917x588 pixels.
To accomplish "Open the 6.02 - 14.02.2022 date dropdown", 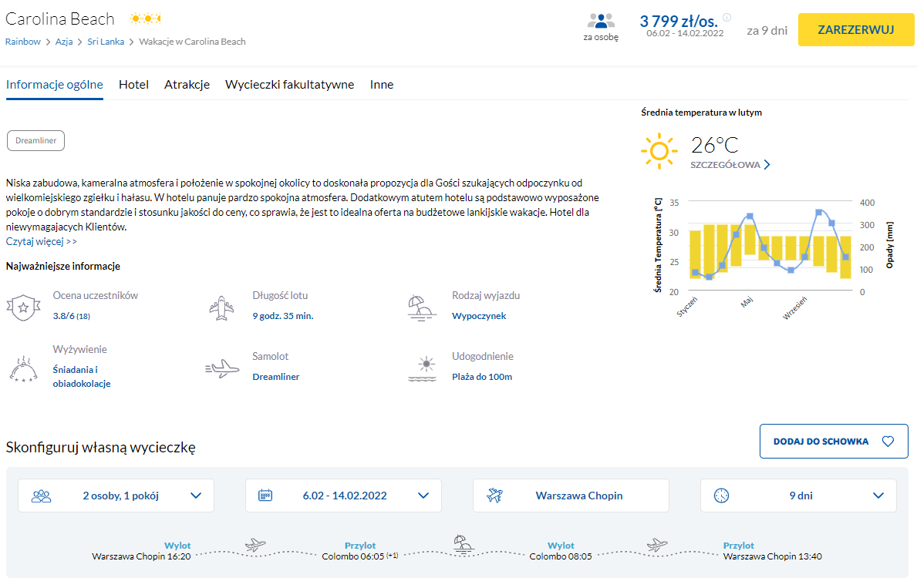I will 423,496.
